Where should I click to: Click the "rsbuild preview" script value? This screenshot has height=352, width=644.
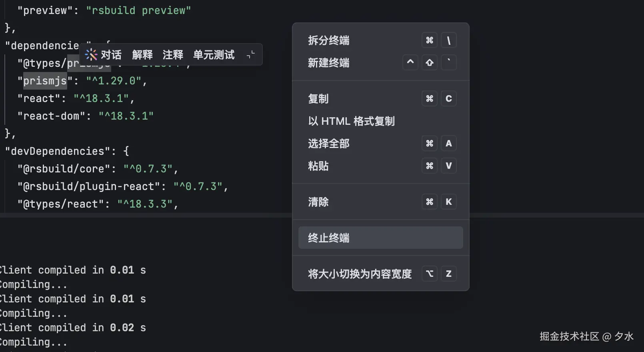[x=138, y=10]
